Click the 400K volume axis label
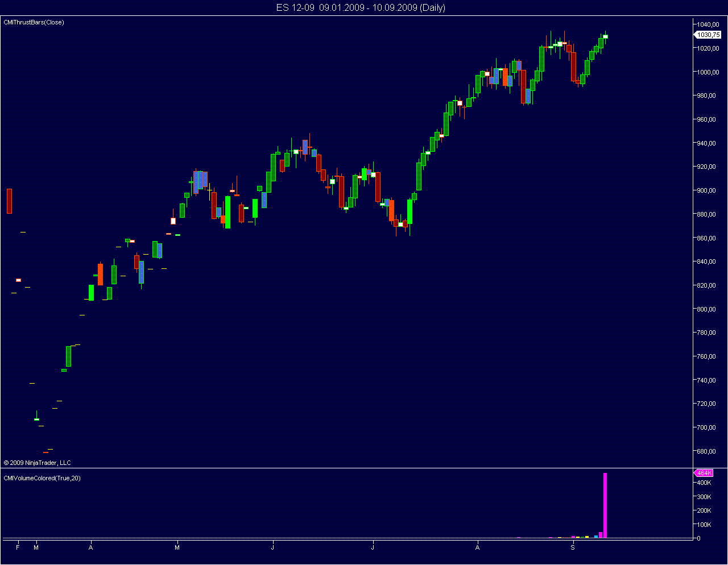Viewport: 728px width, 565px height. pyautogui.click(x=704, y=483)
